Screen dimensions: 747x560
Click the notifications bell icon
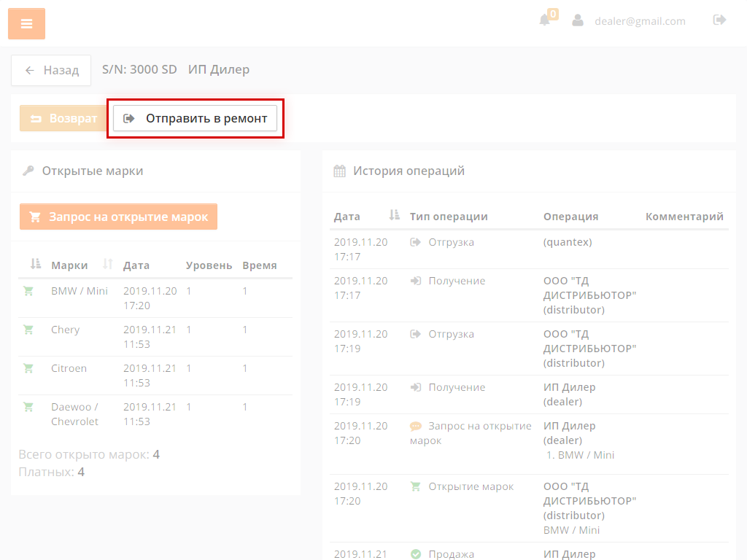point(544,20)
